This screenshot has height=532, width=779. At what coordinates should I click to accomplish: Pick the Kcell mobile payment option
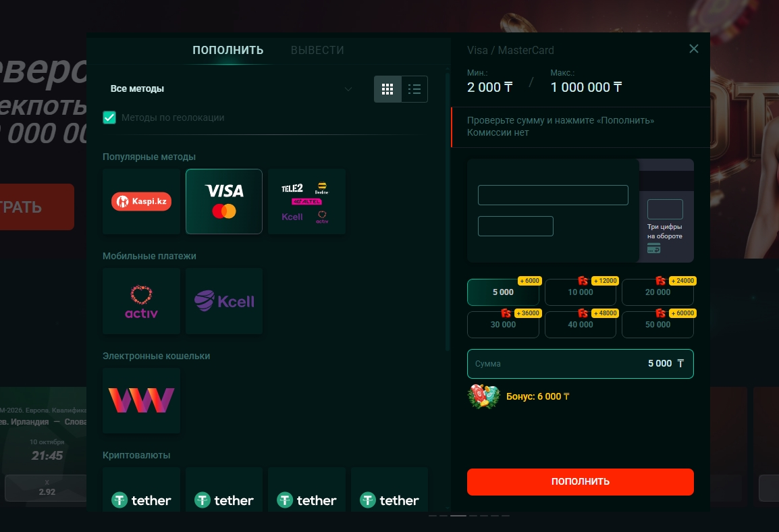point(224,301)
